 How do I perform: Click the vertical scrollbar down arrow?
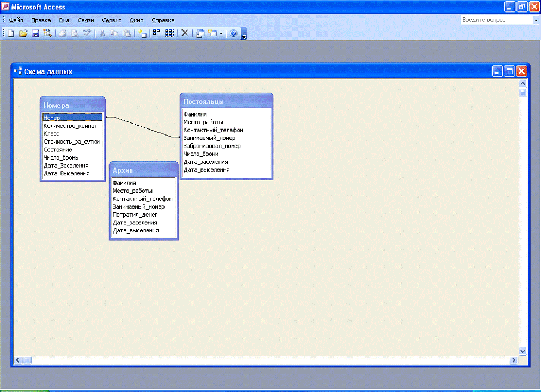coord(523,351)
